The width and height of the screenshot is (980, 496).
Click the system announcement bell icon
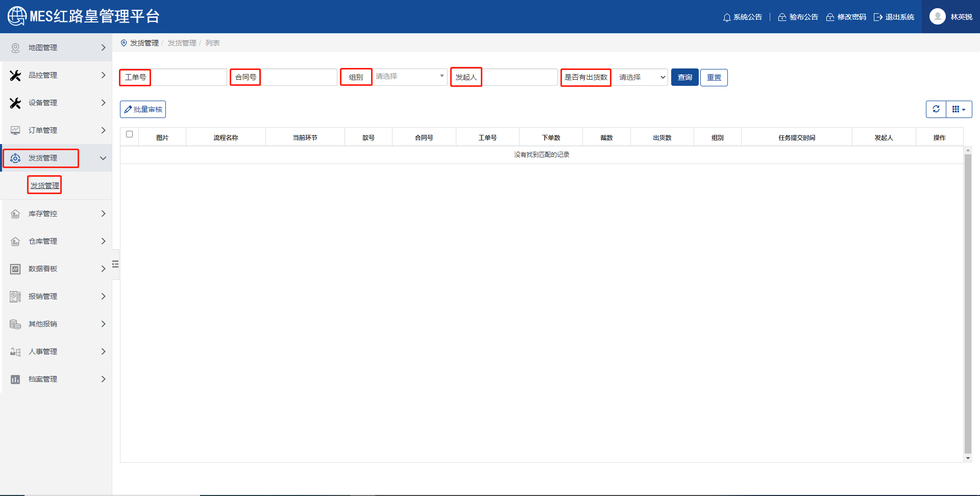click(727, 17)
